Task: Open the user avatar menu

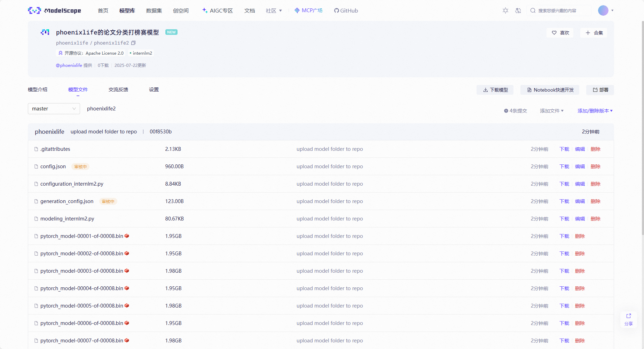Action: [x=603, y=10]
